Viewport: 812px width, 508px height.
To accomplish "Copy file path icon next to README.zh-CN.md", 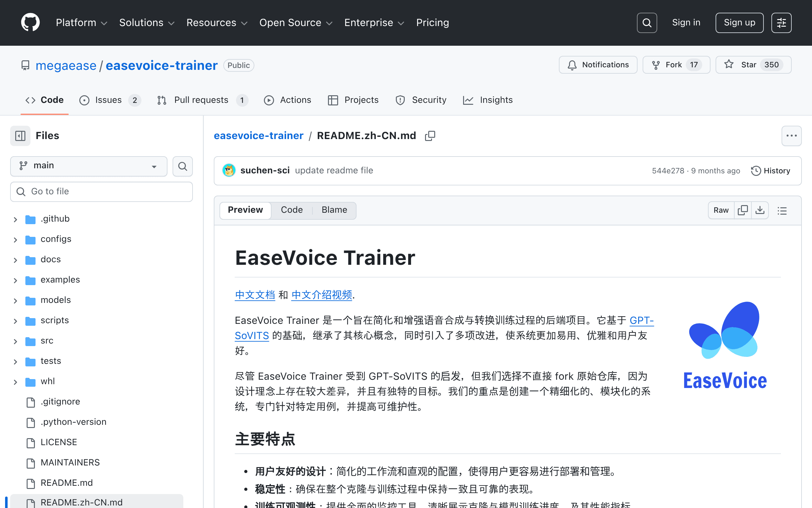I will [x=430, y=136].
